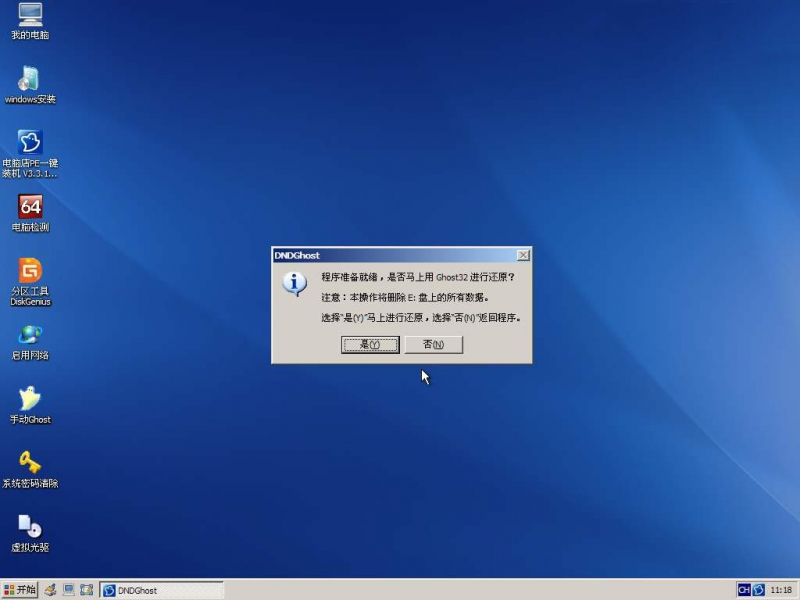800x600 pixels.
Task: Click the text '选择"是(Y)"马上进行还原'
Action: 372,317
